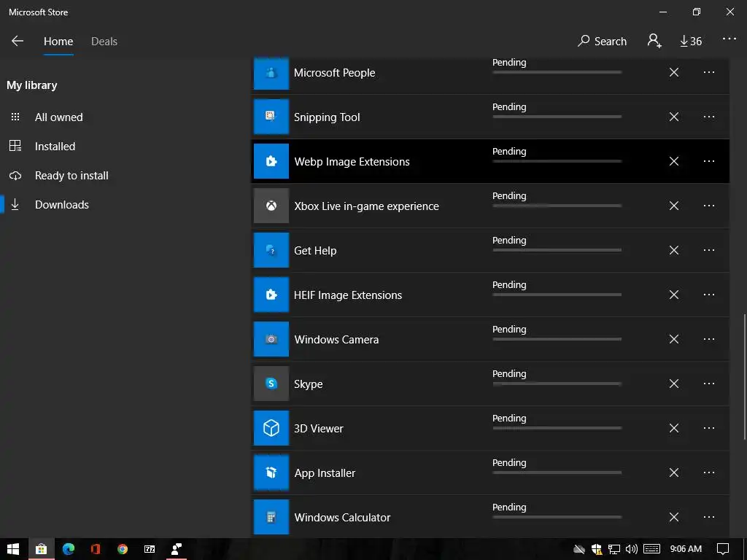This screenshot has width=747, height=560.
Task: Click the 3D Viewer cube icon
Action: tap(271, 428)
